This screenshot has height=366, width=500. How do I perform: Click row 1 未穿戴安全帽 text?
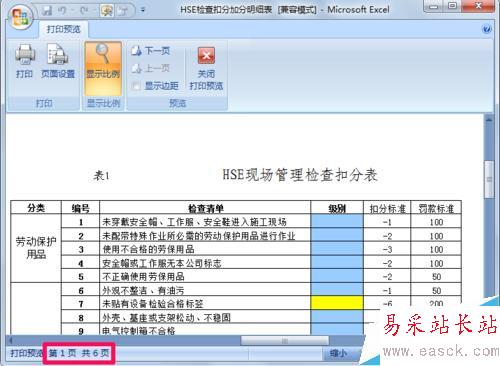point(194,222)
